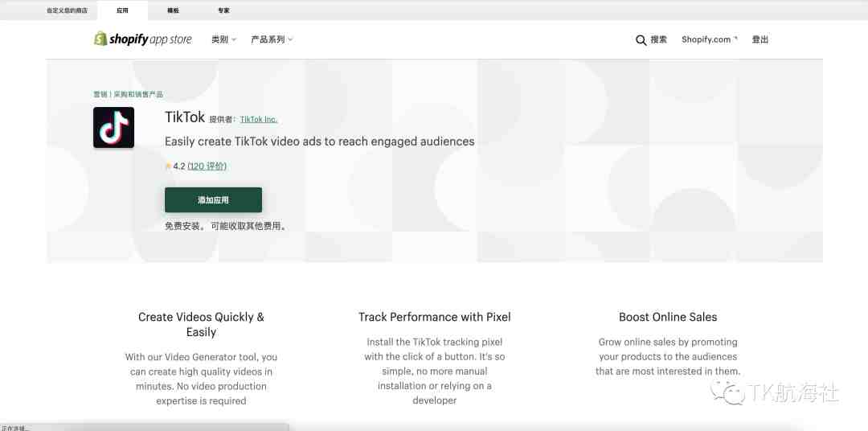Click the 'Create Videos Quickly & Easily' heading
This screenshot has height=431, width=868.
[x=201, y=325]
